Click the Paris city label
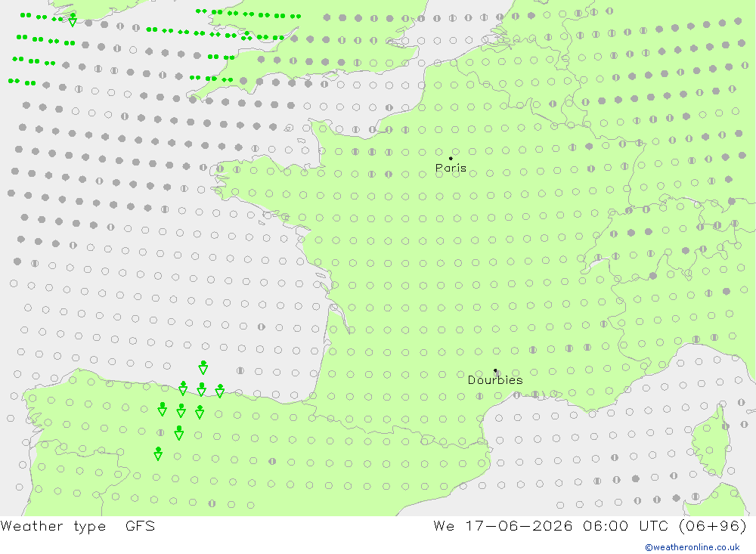The height and width of the screenshot is (554, 756). click(451, 168)
